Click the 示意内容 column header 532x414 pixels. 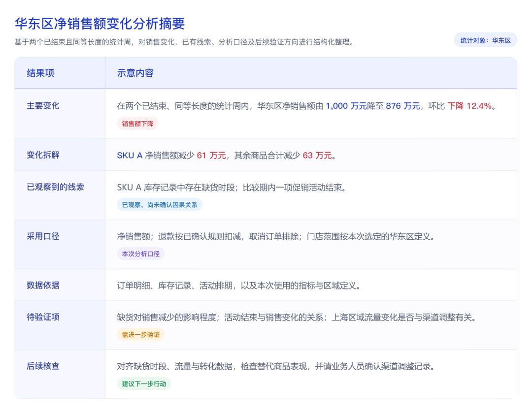135,73
